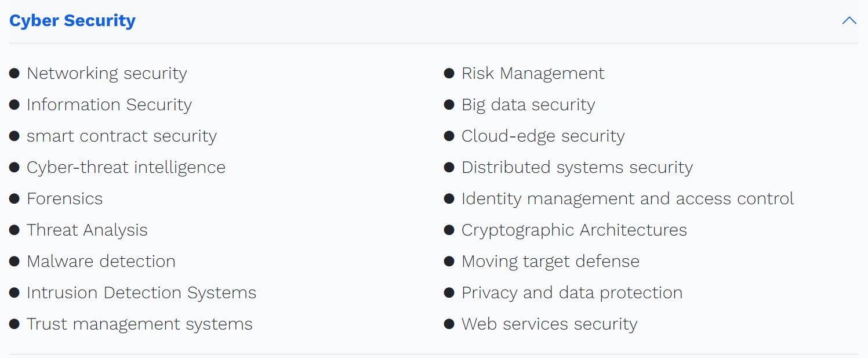Select Threat Analysis entry
868x358 pixels.
coord(87,230)
